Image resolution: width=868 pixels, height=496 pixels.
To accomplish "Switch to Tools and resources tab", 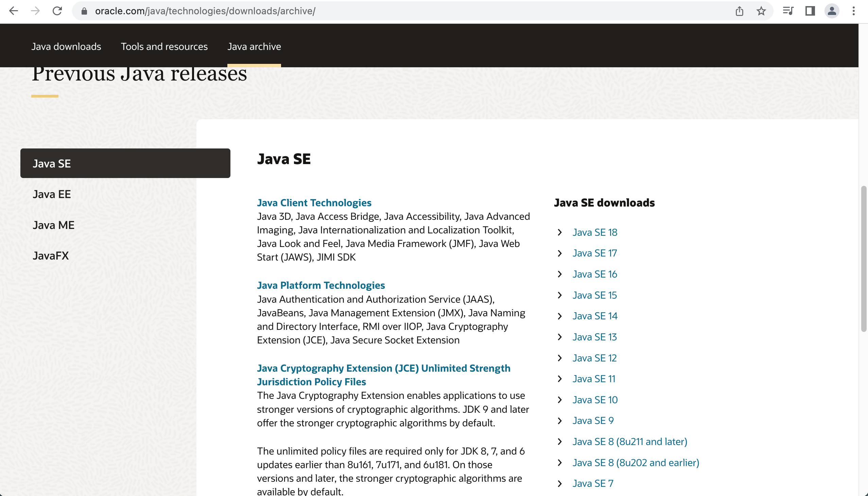I will click(x=164, y=46).
